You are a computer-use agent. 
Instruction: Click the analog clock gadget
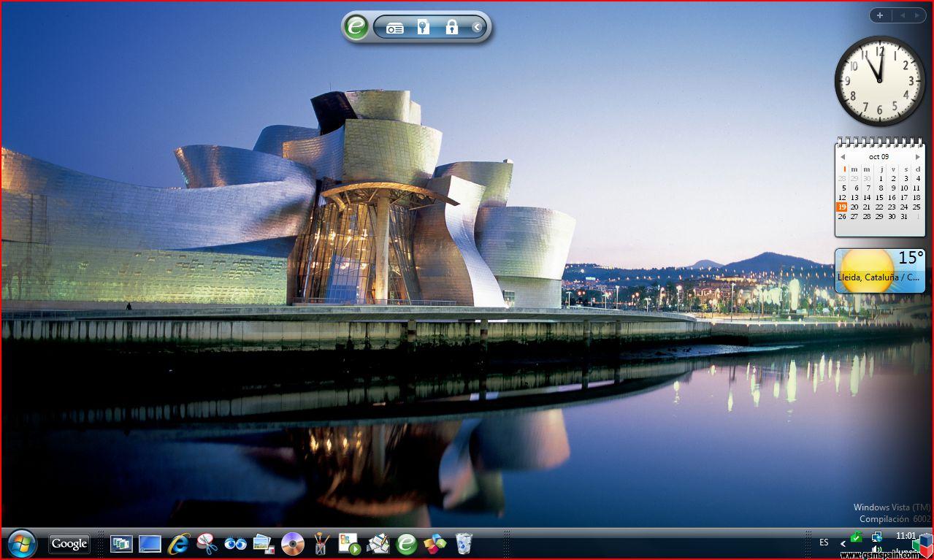click(880, 81)
